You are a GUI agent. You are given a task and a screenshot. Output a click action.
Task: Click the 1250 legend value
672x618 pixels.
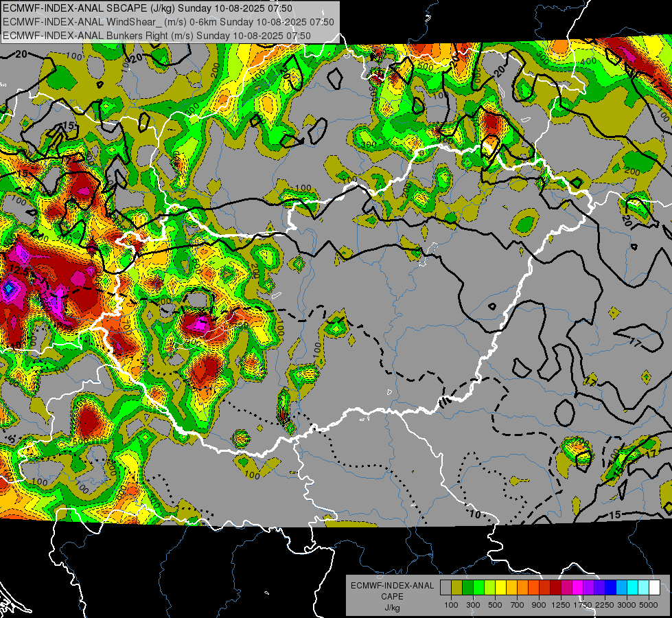561,605
